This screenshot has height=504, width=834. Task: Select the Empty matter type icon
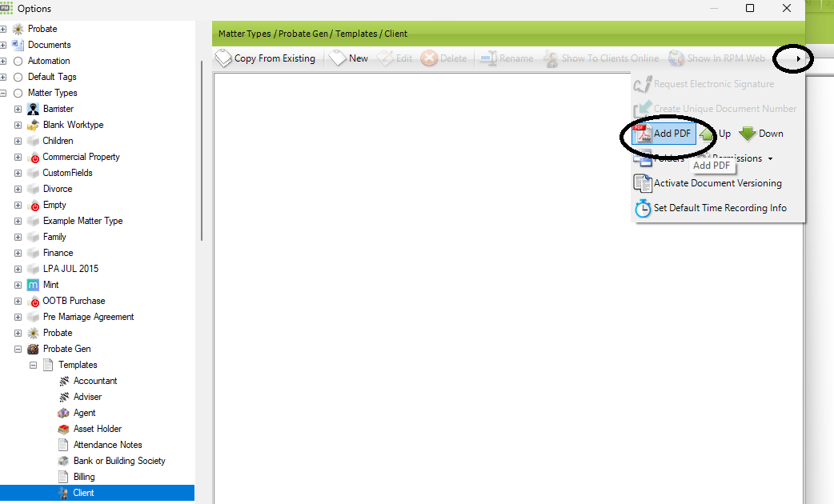pos(33,205)
